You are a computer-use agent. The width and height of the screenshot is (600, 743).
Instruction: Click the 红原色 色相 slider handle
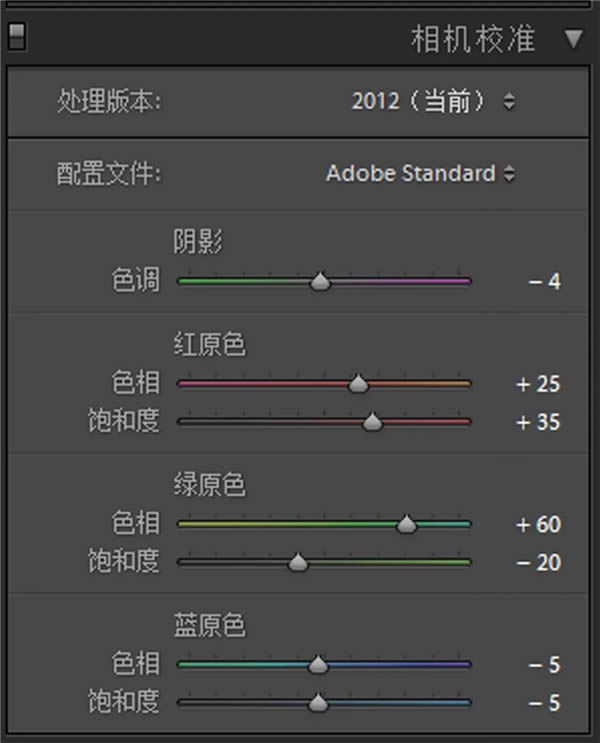point(358,384)
